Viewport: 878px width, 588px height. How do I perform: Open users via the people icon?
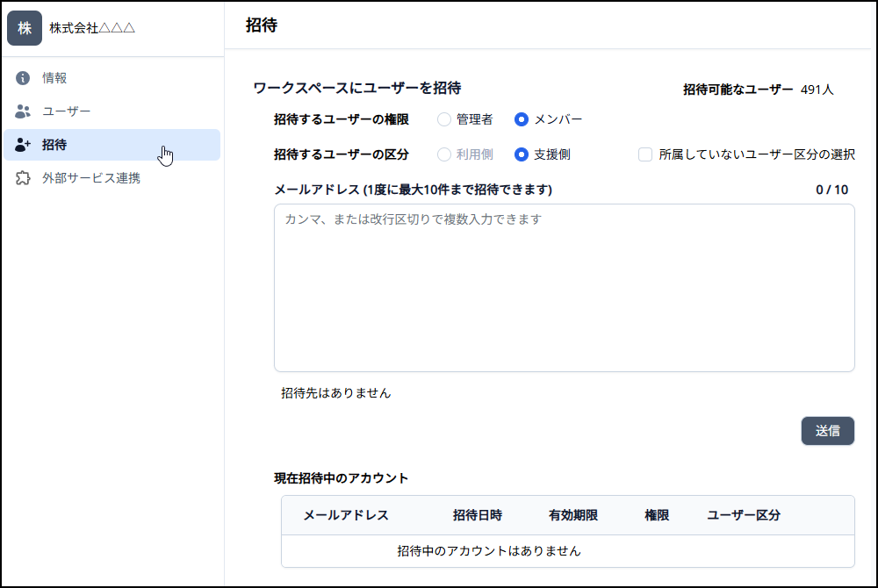coord(24,111)
